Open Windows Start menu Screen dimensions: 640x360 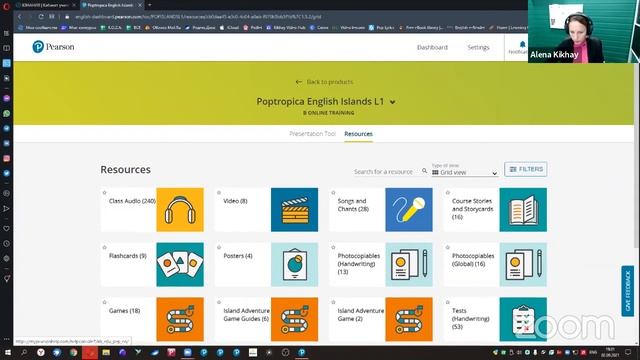[7, 352]
